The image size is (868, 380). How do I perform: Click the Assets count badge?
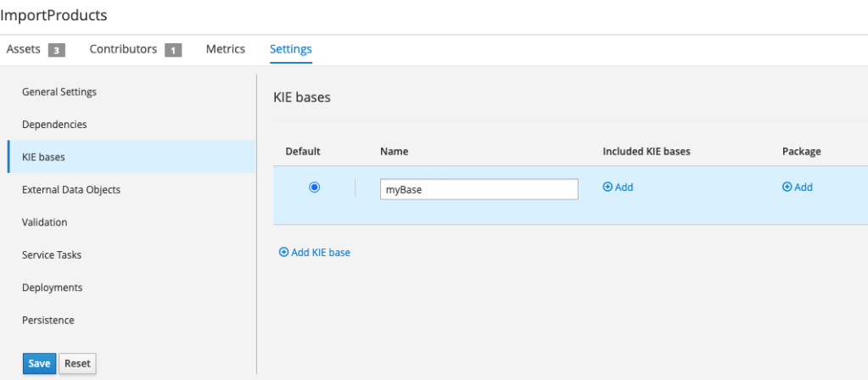(x=56, y=50)
